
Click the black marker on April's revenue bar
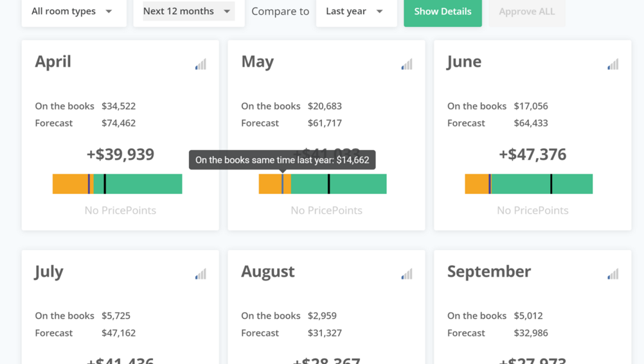point(105,184)
